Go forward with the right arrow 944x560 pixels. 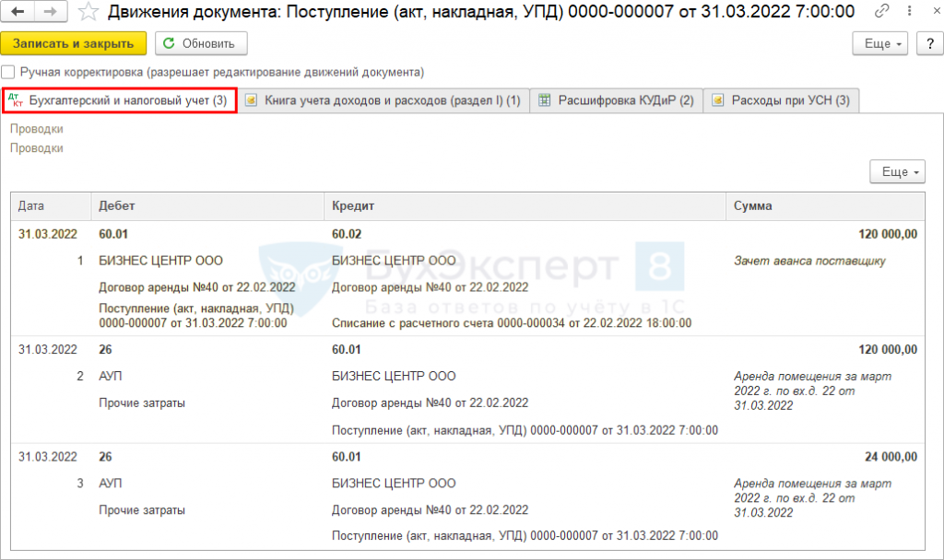[x=52, y=11]
